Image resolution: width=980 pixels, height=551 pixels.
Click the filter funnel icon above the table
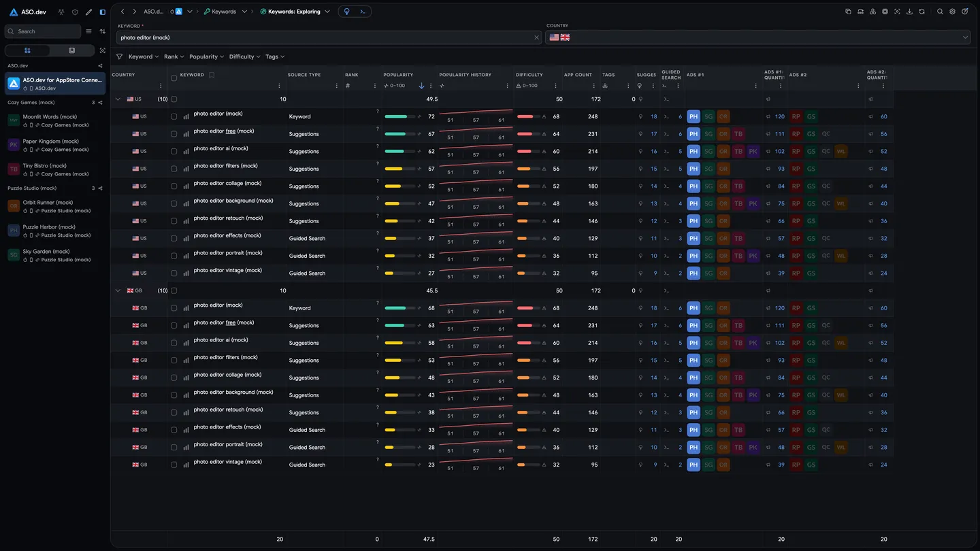click(x=120, y=56)
